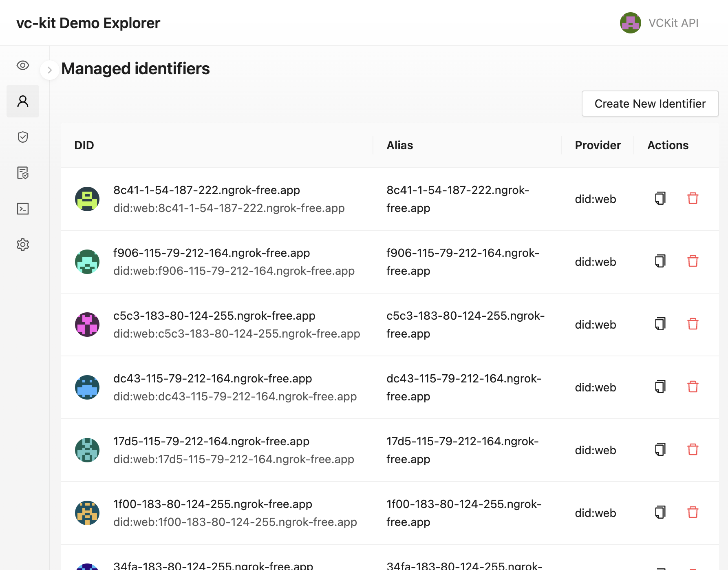Expand the sidebar with the chevron

[50, 70]
